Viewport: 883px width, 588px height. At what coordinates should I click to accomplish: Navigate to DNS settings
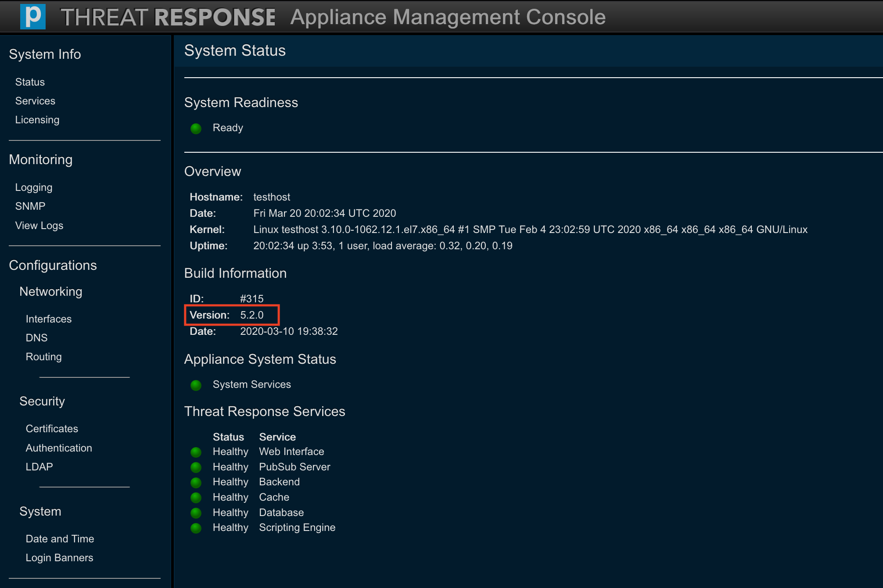point(36,338)
